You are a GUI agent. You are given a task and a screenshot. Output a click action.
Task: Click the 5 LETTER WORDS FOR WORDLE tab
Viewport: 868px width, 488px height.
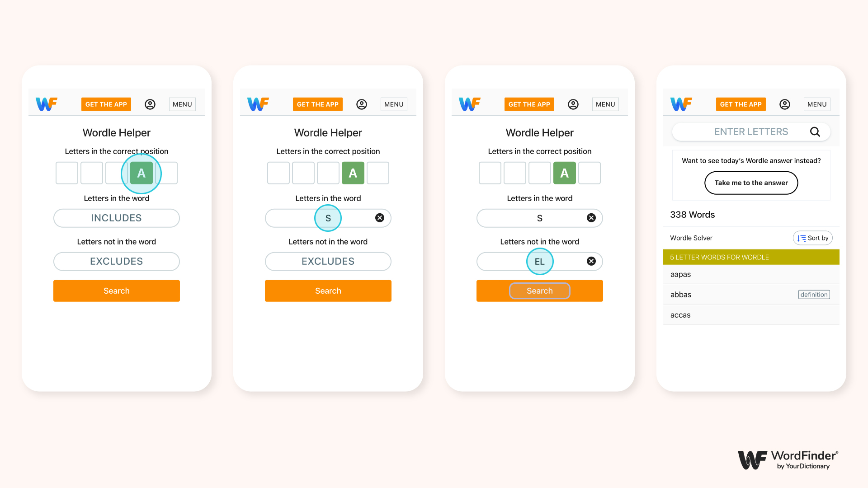750,257
